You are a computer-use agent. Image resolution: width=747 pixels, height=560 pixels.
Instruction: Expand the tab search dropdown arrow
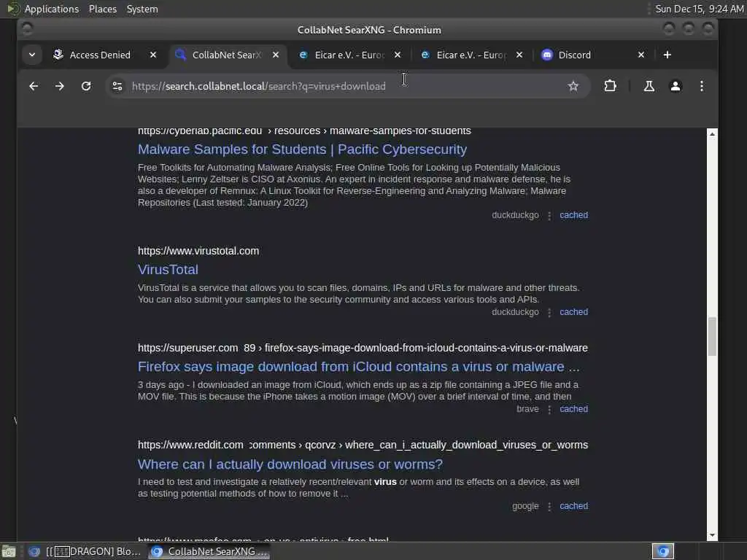(32, 55)
